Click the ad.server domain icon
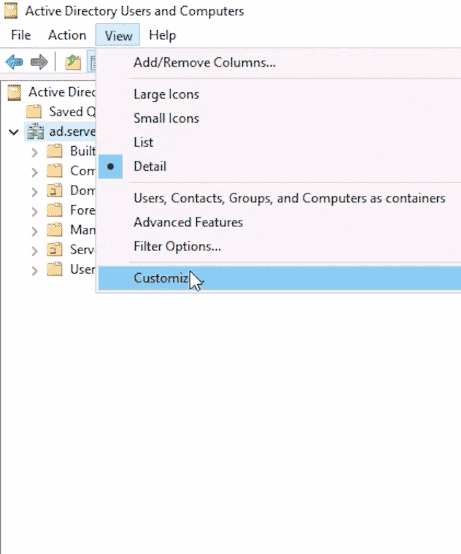Screen dimensions: 461x554 coord(36,131)
